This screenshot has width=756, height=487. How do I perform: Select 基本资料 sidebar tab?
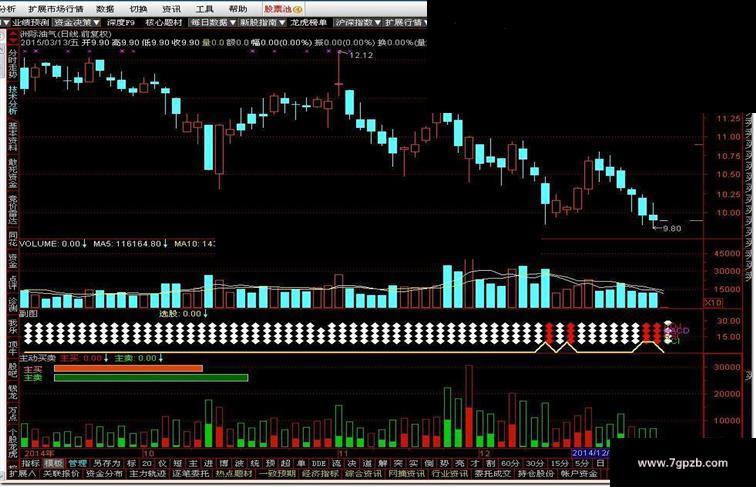point(13,136)
